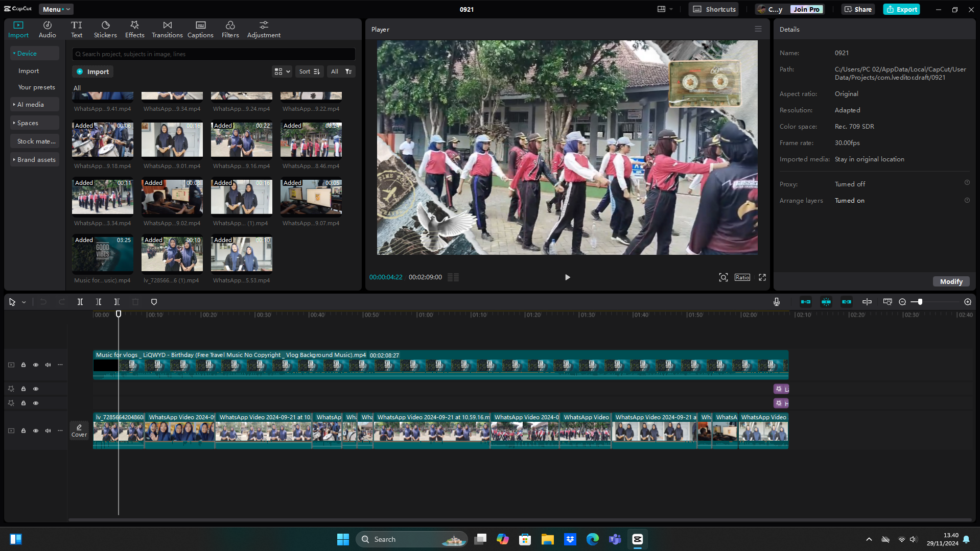The height and width of the screenshot is (551, 980).
Task: Open the Transitions panel
Action: point(167,29)
